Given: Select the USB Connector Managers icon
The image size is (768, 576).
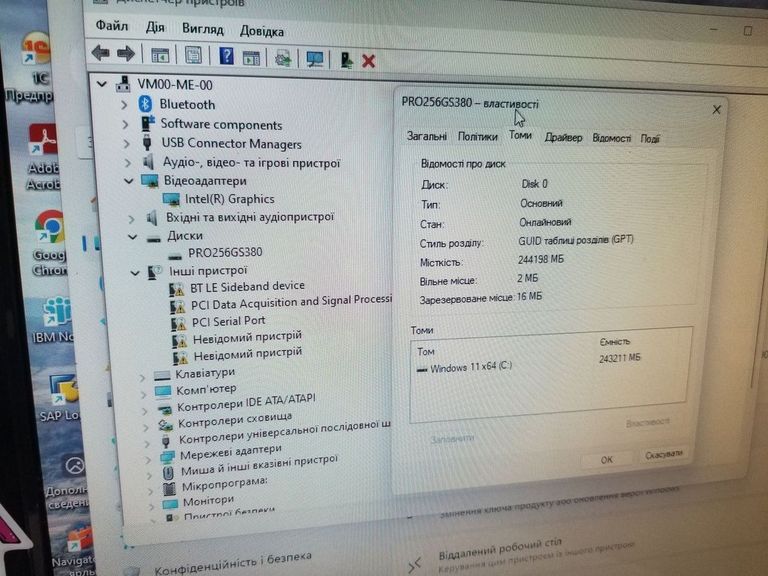Looking at the screenshot, I should click(147, 143).
